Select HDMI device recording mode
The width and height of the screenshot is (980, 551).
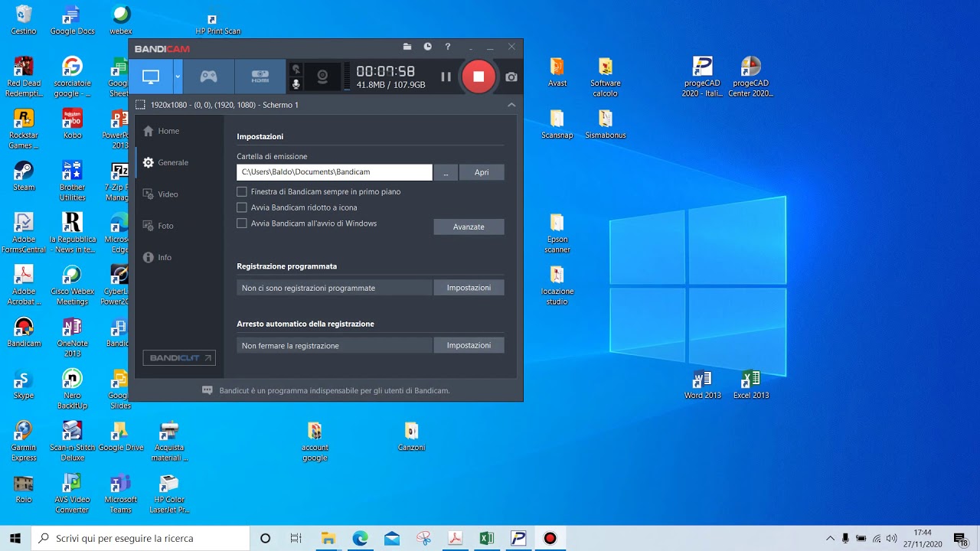(260, 77)
